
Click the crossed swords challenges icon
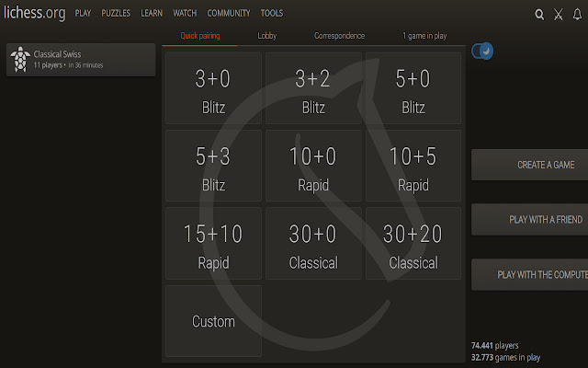(x=558, y=14)
